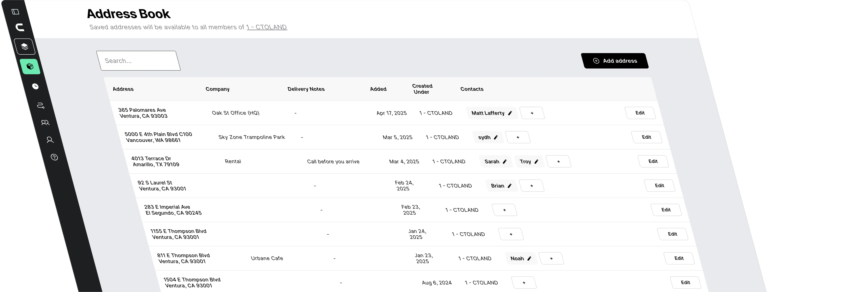This screenshot has width=868, height=292.
Task: Select Urbane Cafe company cell
Action: [267, 259]
